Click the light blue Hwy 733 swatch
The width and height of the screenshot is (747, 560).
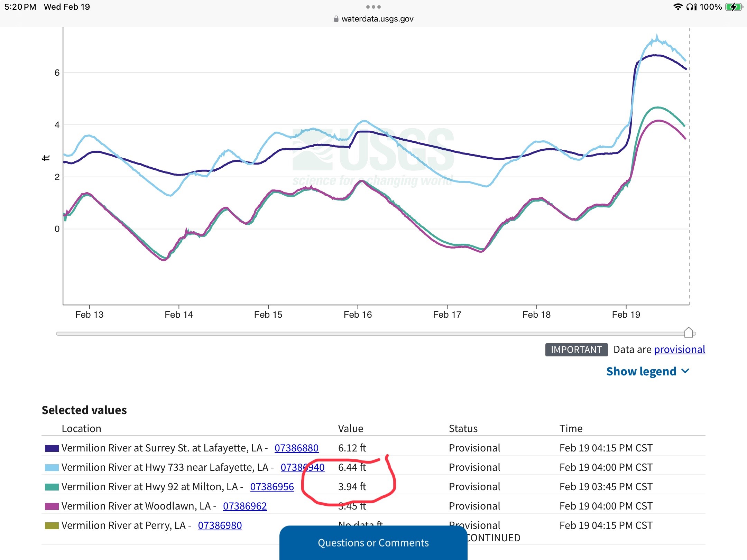[x=52, y=468]
